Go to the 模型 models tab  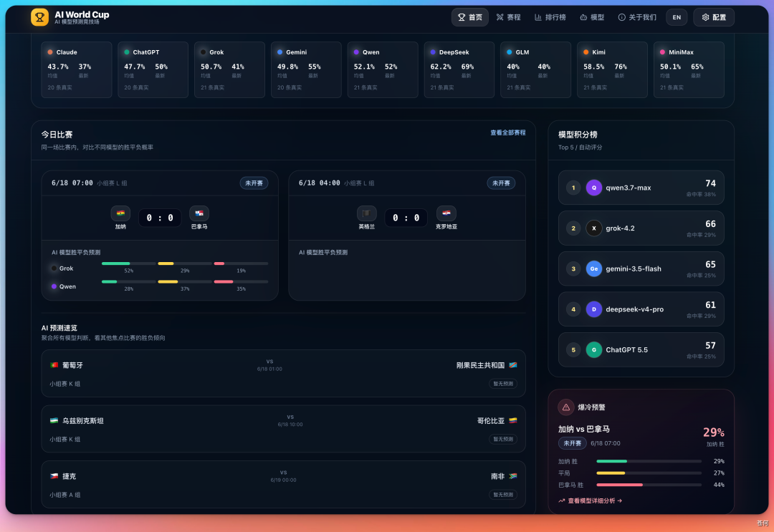click(592, 17)
